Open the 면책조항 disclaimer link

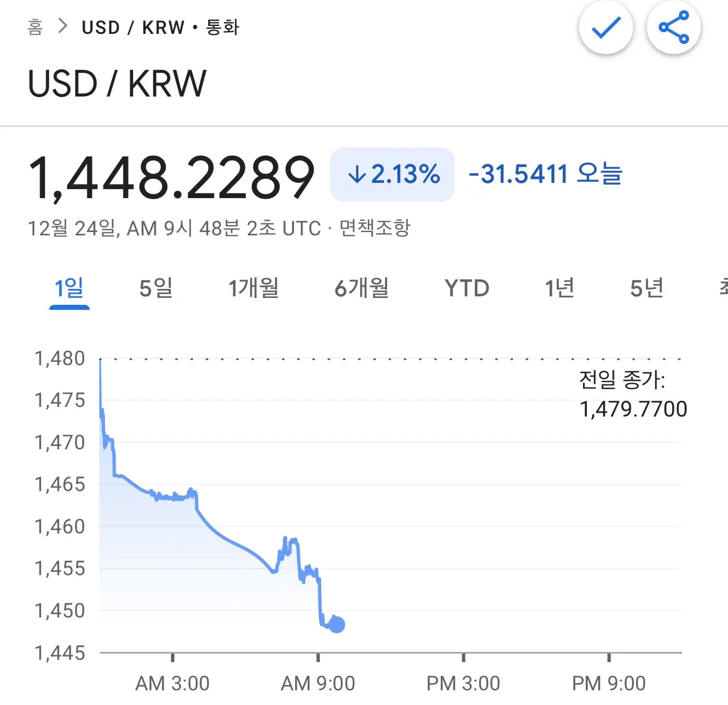[x=375, y=228]
